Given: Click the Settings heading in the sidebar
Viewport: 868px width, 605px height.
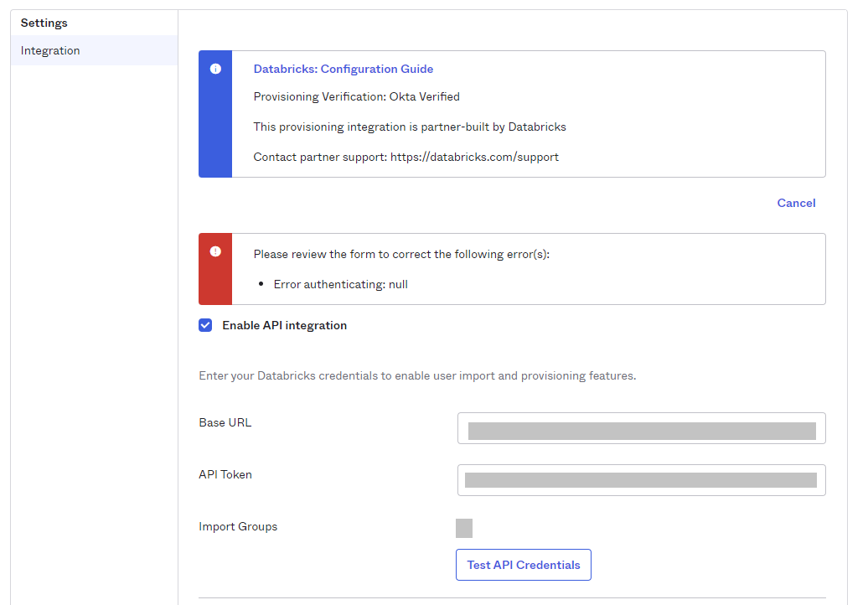Looking at the screenshot, I should tap(44, 23).
